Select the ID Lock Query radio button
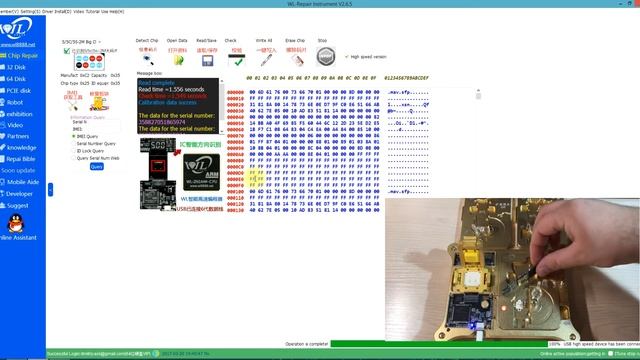Viewport: 640px width, 360px height. tap(74, 151)
